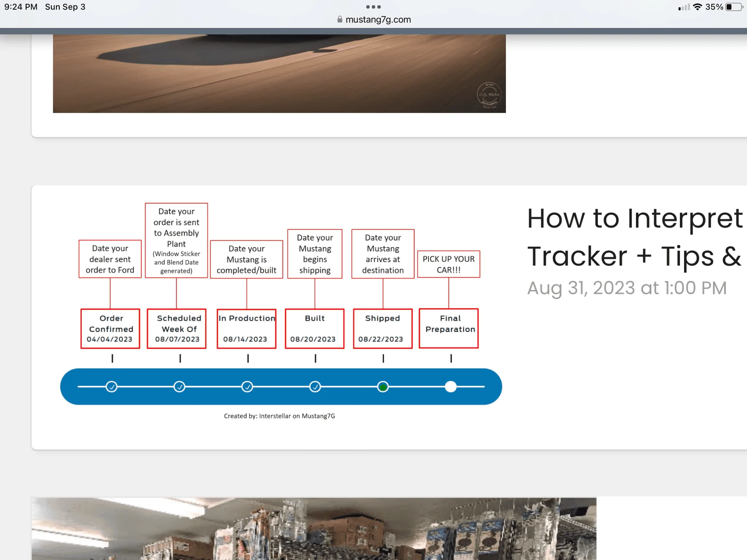The width and height of the screenshot is (747, 560).
Task: Open the How to Interpret Tracker article title
Action: [x=635, y=237]
